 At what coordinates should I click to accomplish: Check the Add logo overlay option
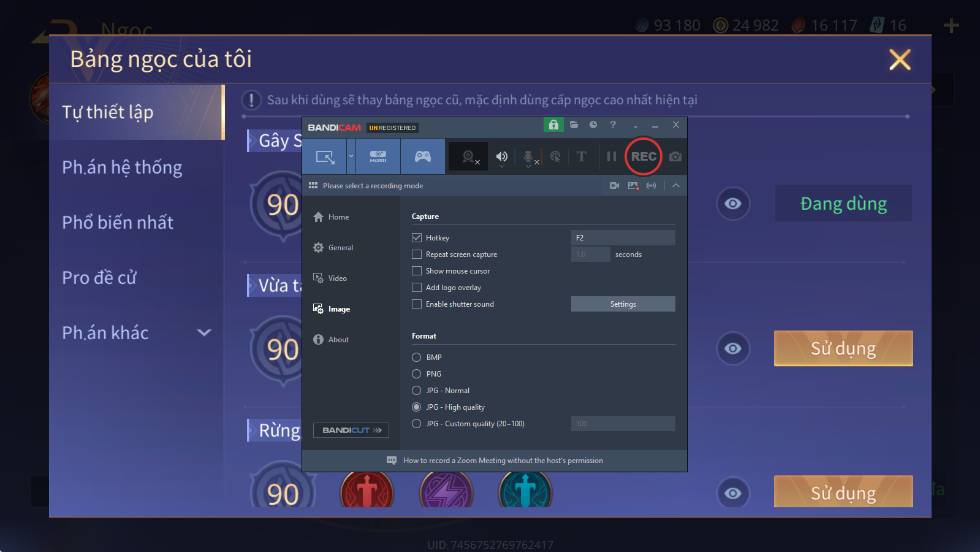417,288
